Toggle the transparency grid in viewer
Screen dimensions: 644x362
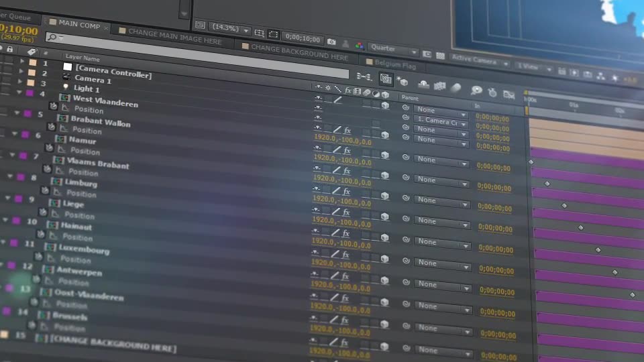click(440, 56)
